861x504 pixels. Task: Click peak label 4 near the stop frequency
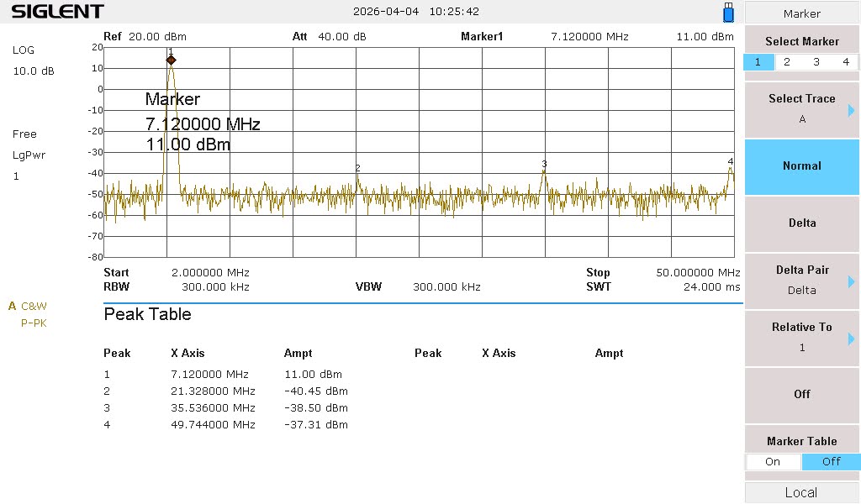(731, 161)
